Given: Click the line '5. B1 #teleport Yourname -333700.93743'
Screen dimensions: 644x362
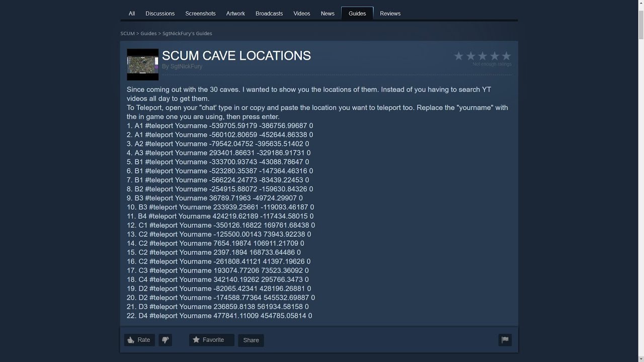Looking at the screenshot, I should pos(218,162).
